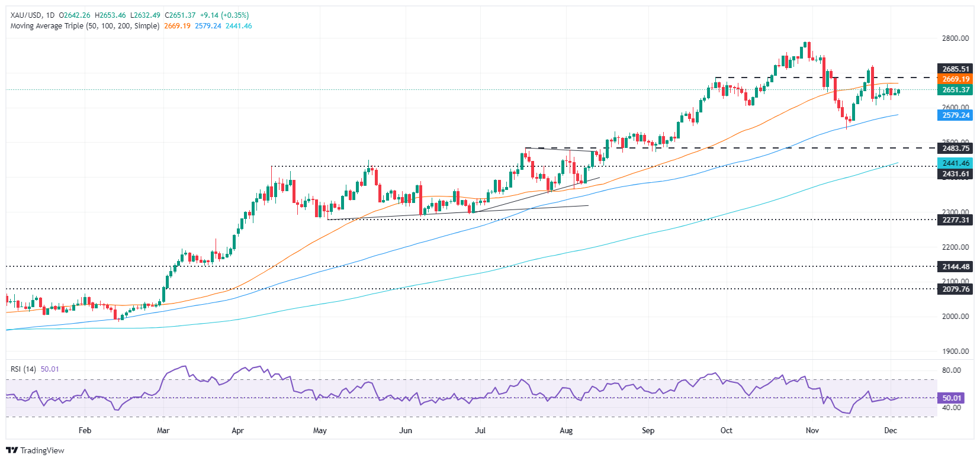The image size is (980, 461).
Task: Click the Feb label on time axis
Action: (85, 431)
